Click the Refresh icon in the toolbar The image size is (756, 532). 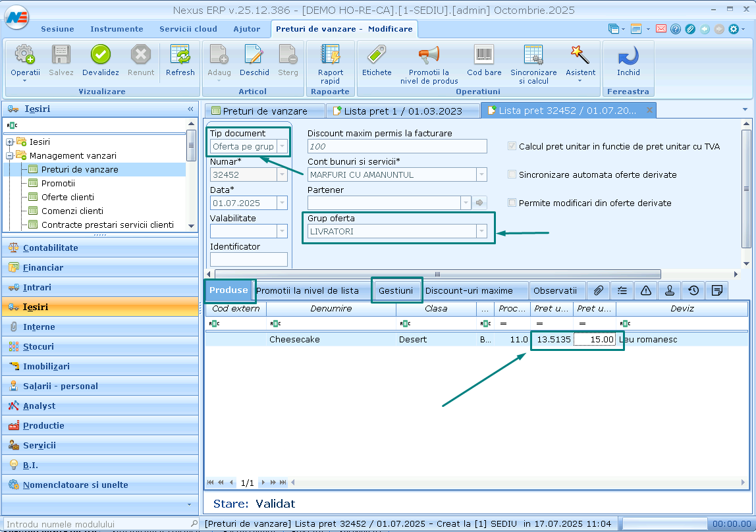click(x=180, y=55)
